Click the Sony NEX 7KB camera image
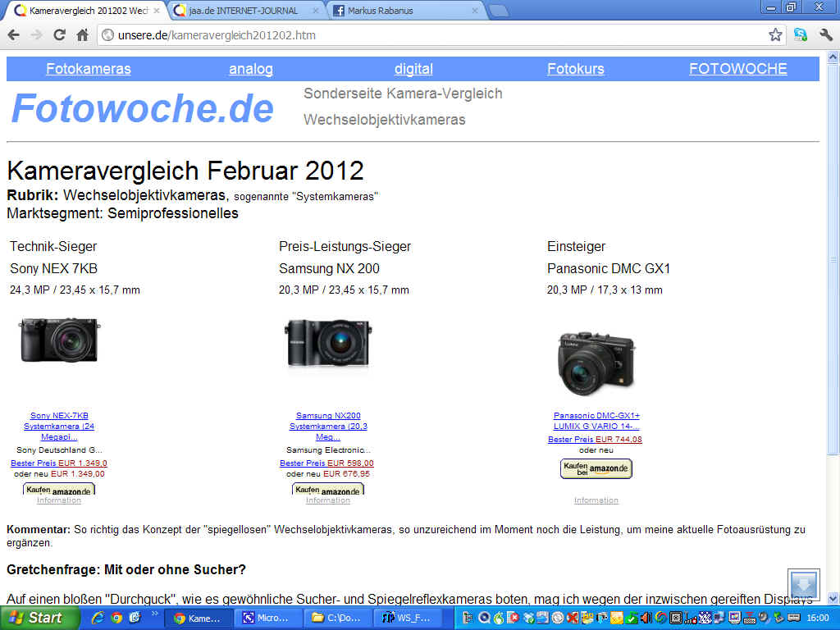 click(x=59, y=340)
